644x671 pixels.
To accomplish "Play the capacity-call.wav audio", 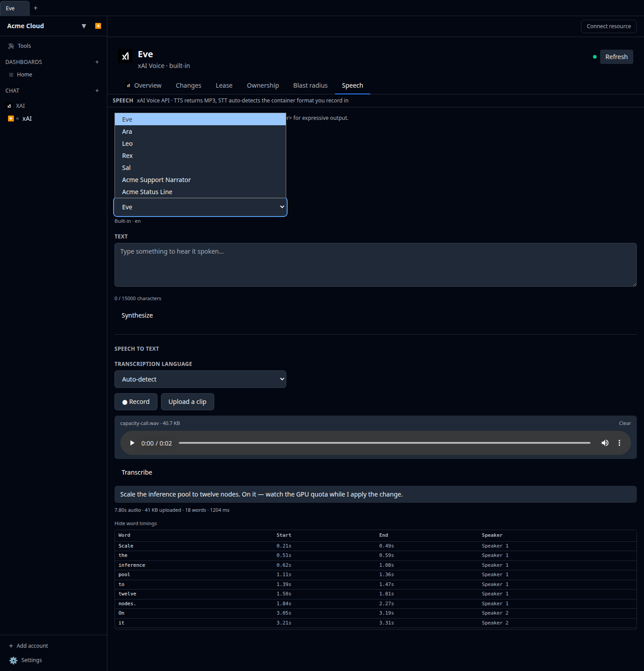I will pos(132,443).
